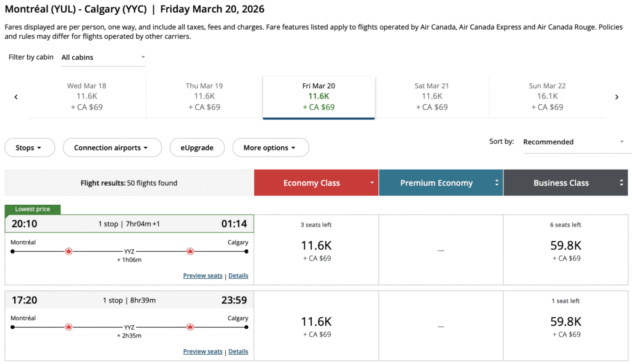Switch to the Wed Mar 18 date
Screen dimensions: 632x364
click(86, 96)
